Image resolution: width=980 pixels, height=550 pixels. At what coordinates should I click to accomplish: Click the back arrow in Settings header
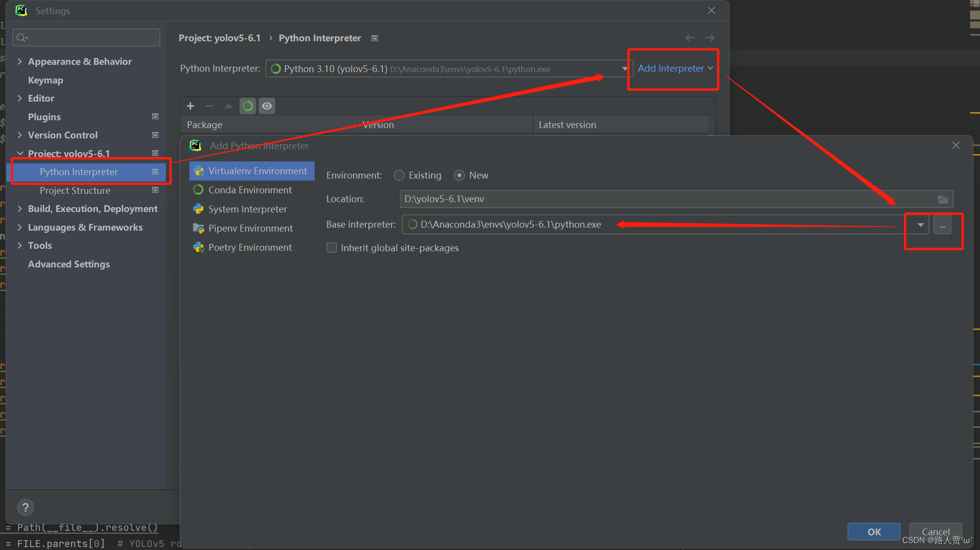pos(690,38)
